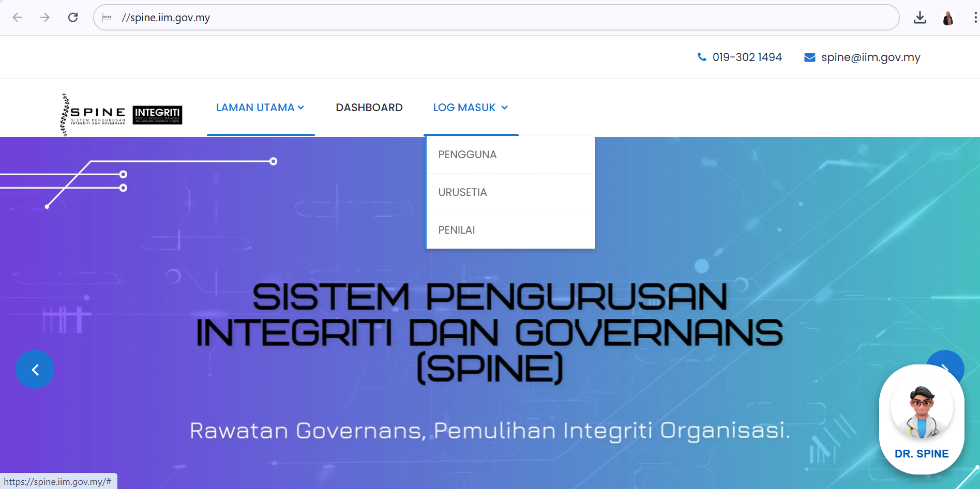This screenshot has height=489, width=980.
Task: Select PENGGUNA from login menu
Action: tap(467, 155)
